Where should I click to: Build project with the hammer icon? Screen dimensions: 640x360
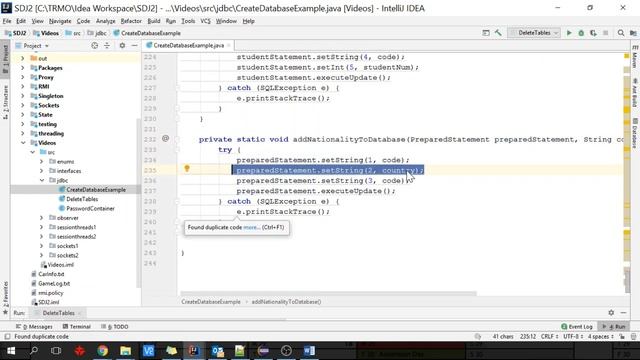point(498,33)
